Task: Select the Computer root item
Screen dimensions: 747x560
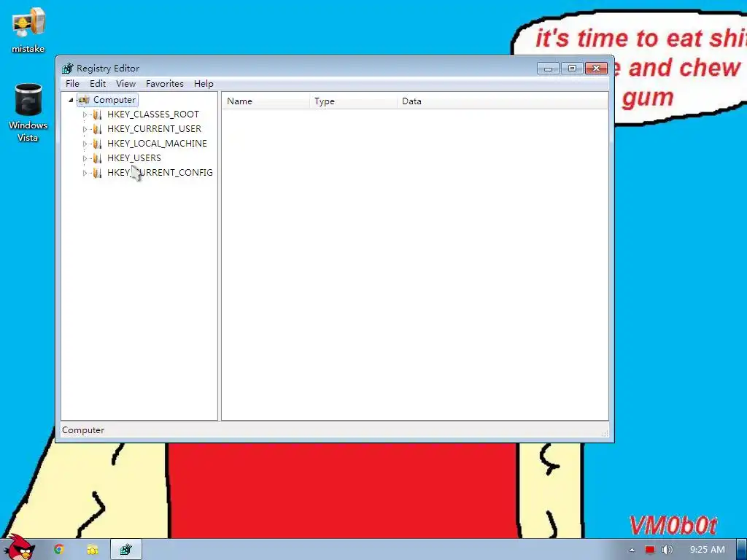Action: (x=115, y=100)
